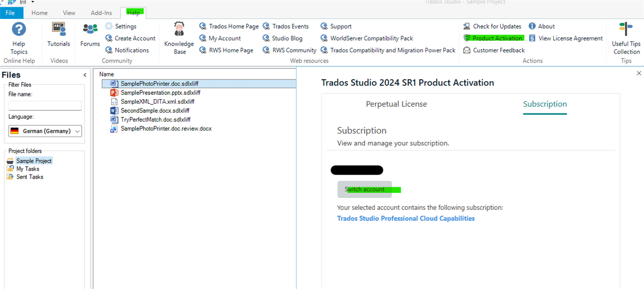Open the Tutorials videos button
The width and height of the screenshot is (644, 289).
(x=59, y=35)
